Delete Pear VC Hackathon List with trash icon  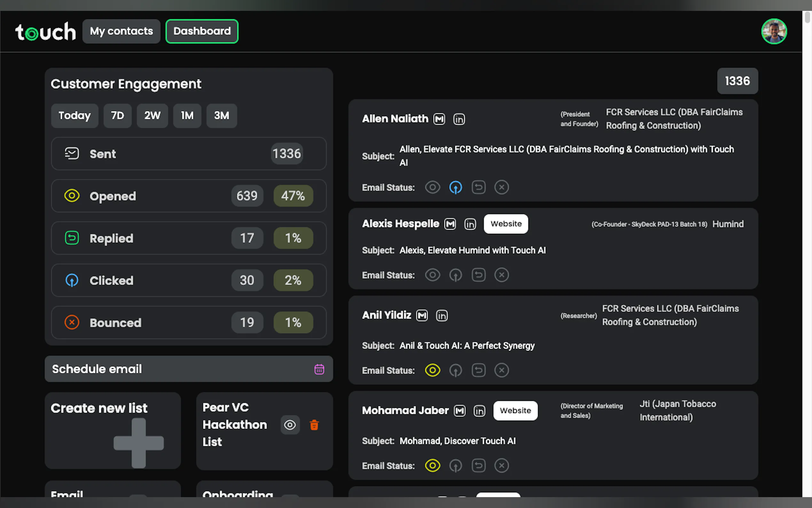click(x=314, y=425)
